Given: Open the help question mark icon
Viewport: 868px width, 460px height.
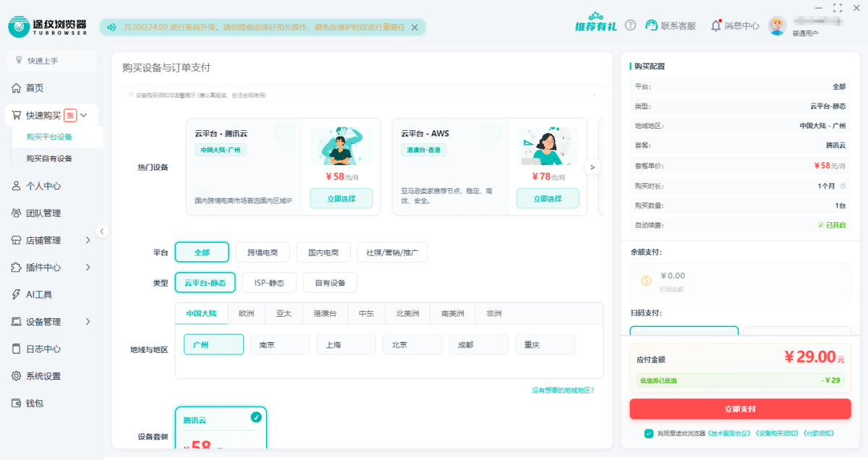Looking at the screenshot, I should [629, 24].
